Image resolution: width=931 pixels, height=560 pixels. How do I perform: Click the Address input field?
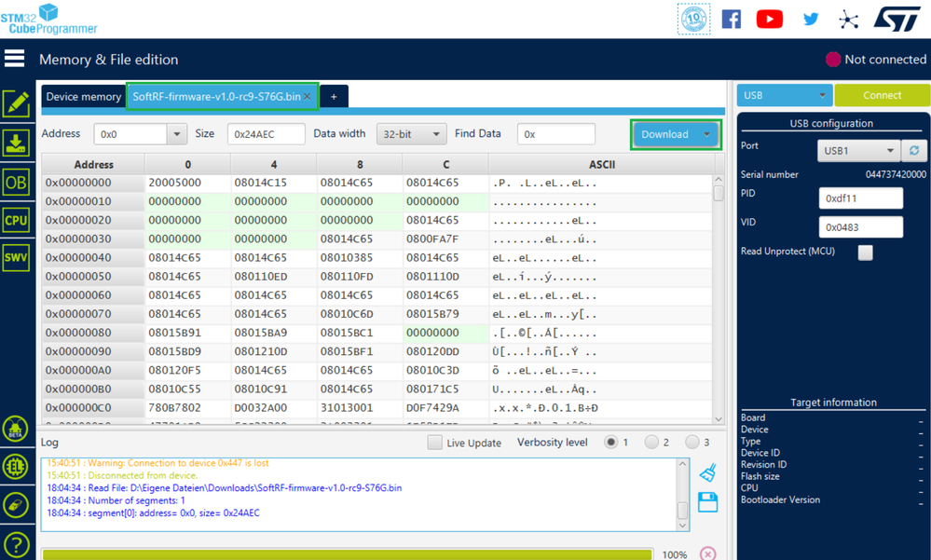point(130,134)
